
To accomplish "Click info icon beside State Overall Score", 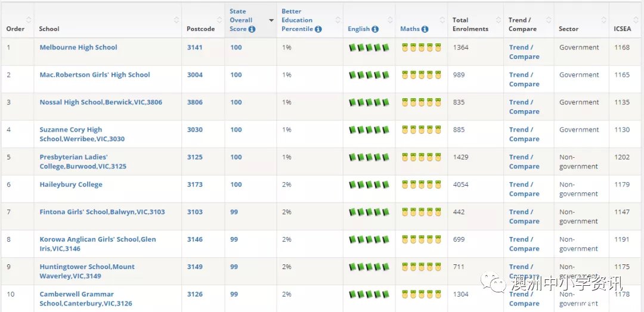I will 252,29.
